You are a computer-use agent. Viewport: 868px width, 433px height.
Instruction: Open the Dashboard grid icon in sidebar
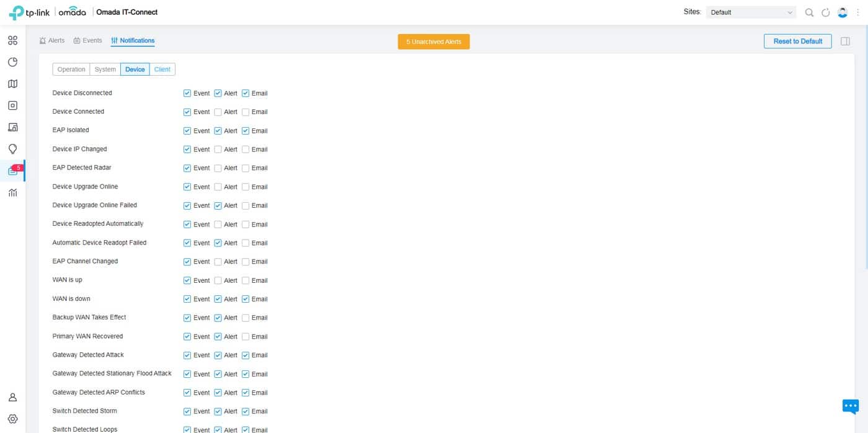[12, 41]
